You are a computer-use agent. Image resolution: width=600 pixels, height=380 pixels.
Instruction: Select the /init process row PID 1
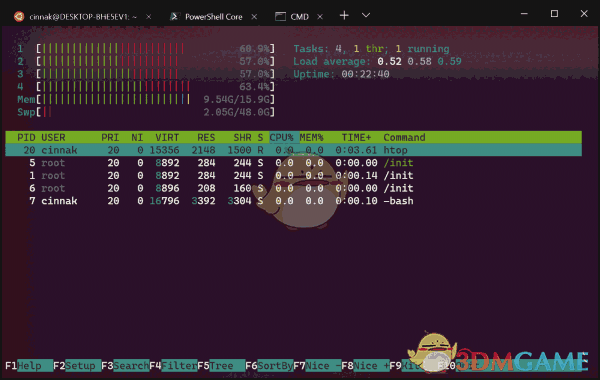click(x=293, y=175)
